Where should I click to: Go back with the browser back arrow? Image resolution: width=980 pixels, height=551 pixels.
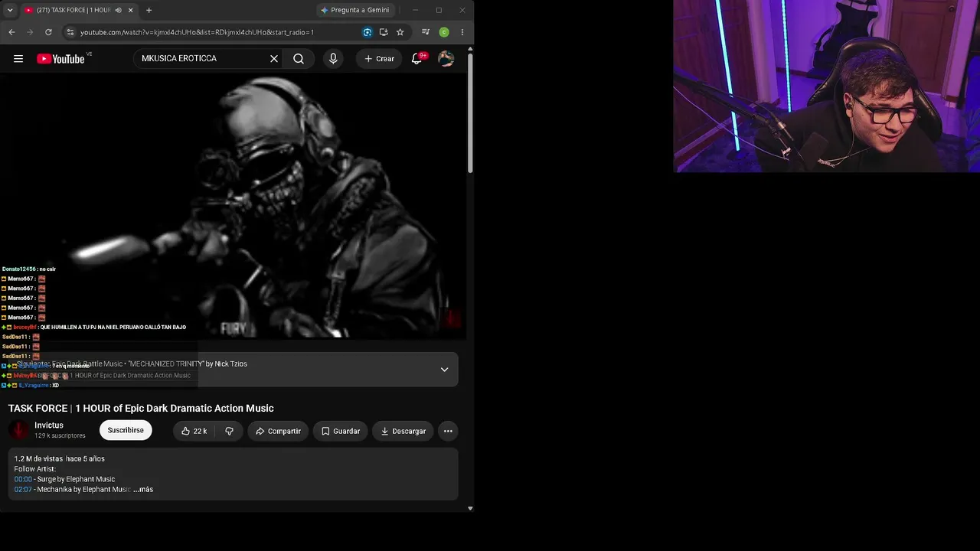11,32
